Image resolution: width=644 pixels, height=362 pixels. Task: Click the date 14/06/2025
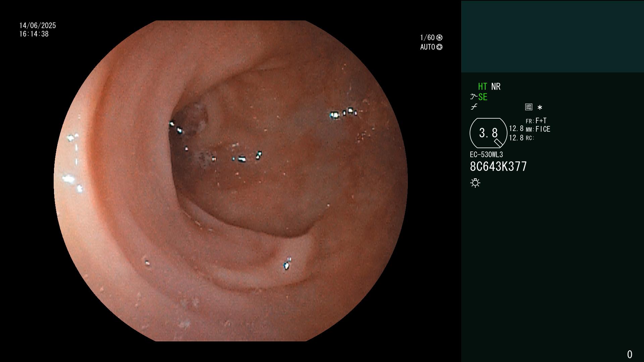pos(38,25)
